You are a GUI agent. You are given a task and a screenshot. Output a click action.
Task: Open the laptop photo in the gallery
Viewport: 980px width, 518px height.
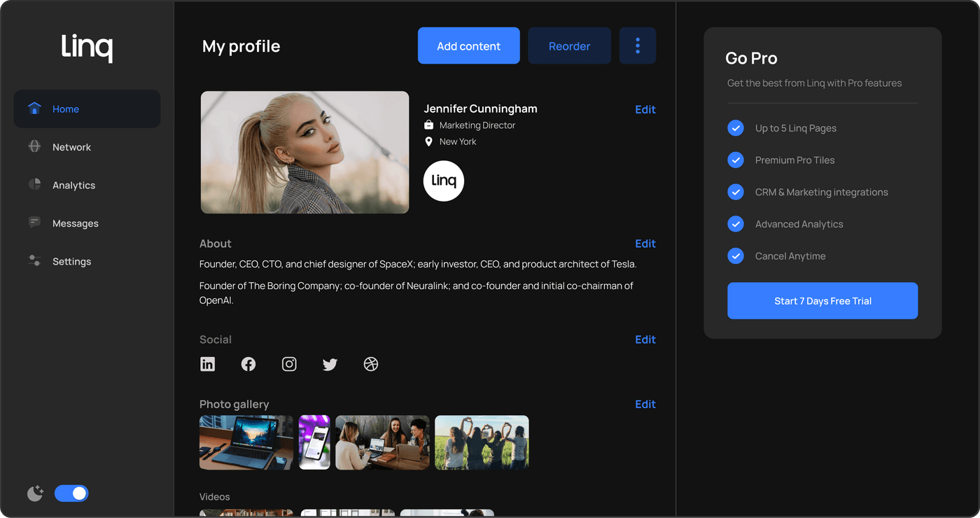[246, 442]
